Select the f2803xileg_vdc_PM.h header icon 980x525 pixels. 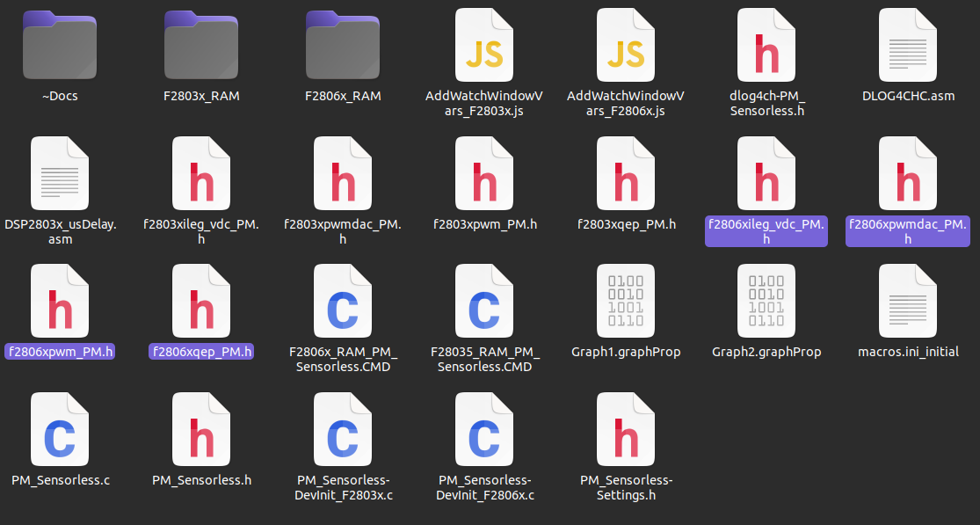(x=200, y=174)
